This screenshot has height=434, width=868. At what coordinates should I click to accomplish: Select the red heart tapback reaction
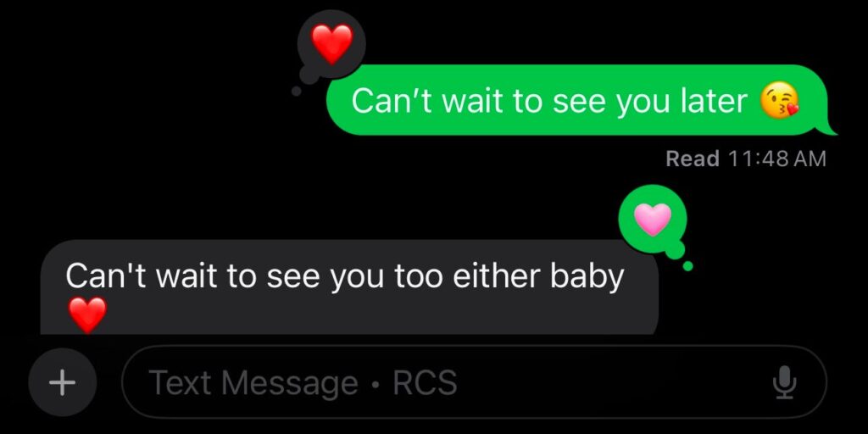pyautogui.click(x=331, y=44)
